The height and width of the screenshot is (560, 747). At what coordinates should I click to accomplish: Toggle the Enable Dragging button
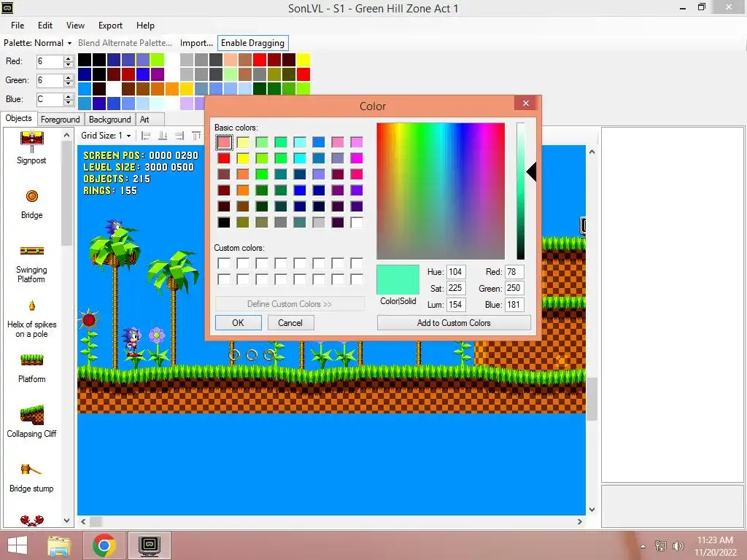coord(252,43)
